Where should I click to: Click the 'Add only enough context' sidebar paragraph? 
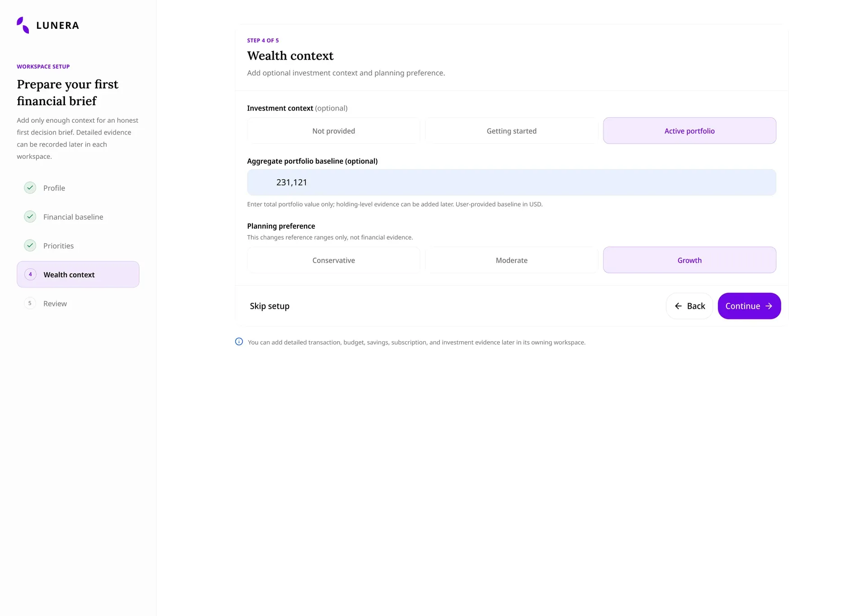pos(78,139)
